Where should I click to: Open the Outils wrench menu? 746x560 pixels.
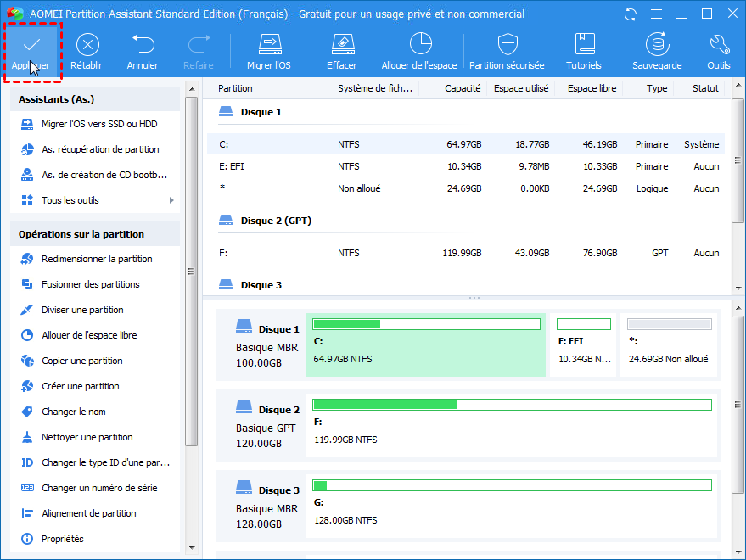pyautogui.click(x=718, y=45)
